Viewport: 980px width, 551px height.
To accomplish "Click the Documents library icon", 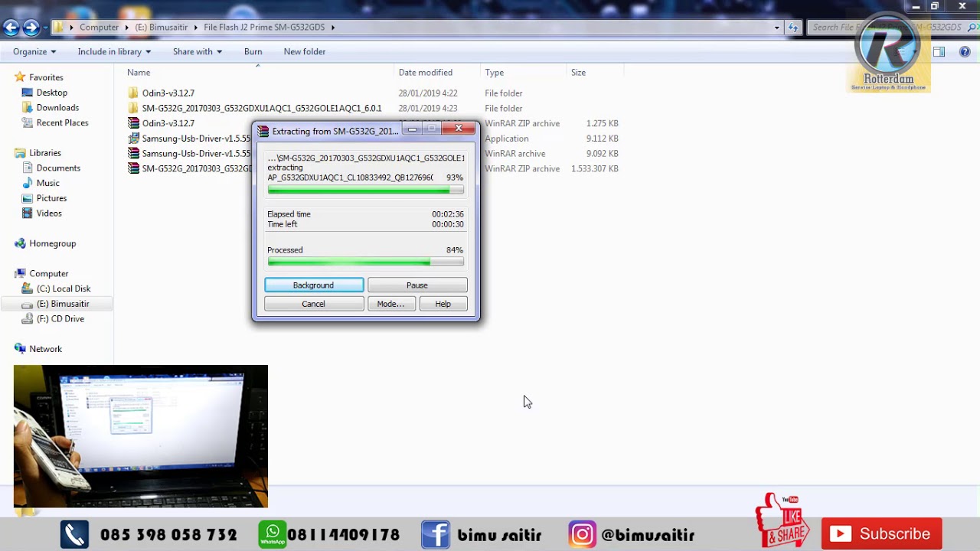I will click(x=28, y=168).
